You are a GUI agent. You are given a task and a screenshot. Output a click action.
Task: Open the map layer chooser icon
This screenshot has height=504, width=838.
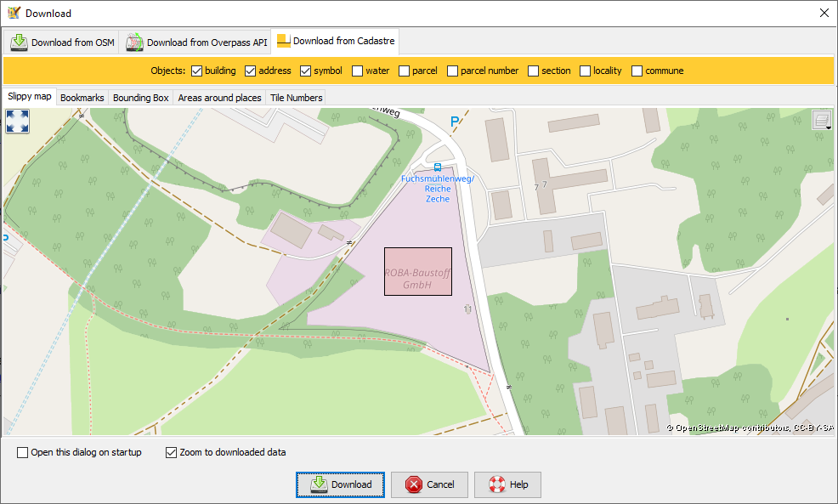tap(821, 121)
